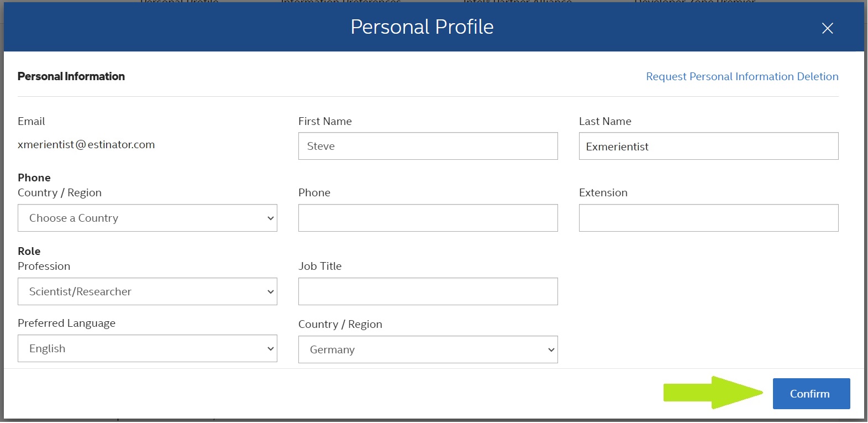This screenshot has width=868, height=423.
Task: Focus the Last Name field with Exmerientist
Action: [708, 146]
